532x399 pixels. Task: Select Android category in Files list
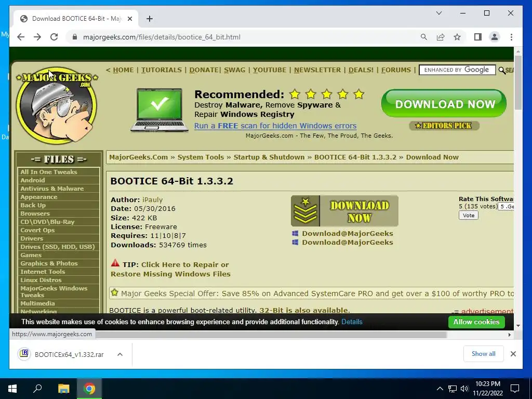(33, 180)
